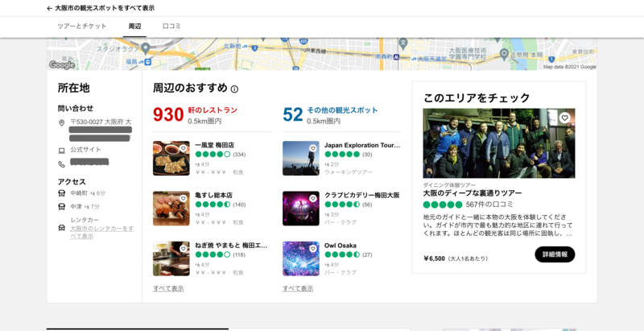Screen dimensions: 644x331
Task: Select the 周辺 tab
Action: pos(134,27)
